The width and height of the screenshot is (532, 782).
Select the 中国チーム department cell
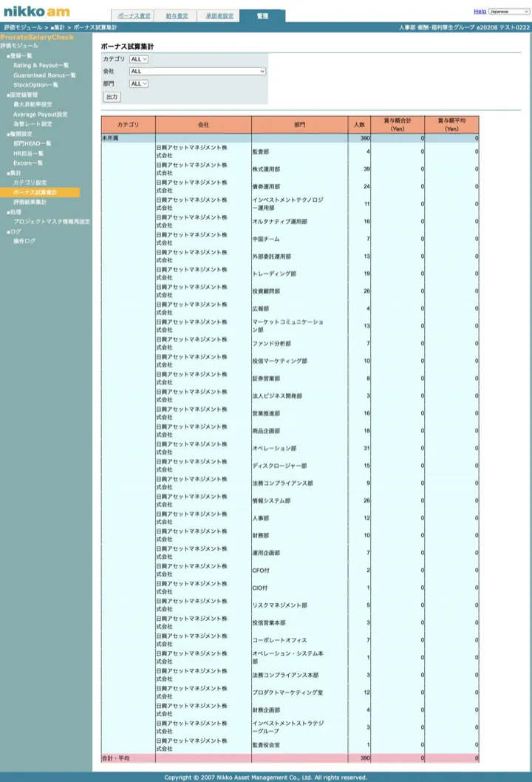coord(300,239)
